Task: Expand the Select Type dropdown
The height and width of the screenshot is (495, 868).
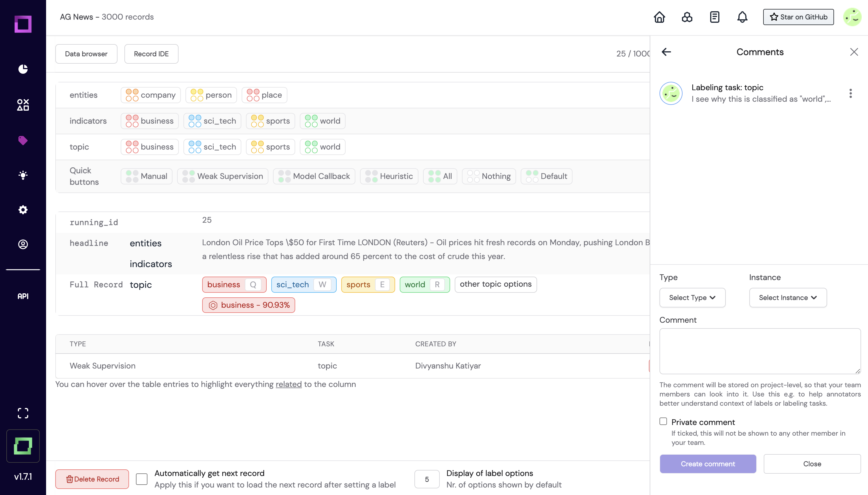Action: point(692,297)
